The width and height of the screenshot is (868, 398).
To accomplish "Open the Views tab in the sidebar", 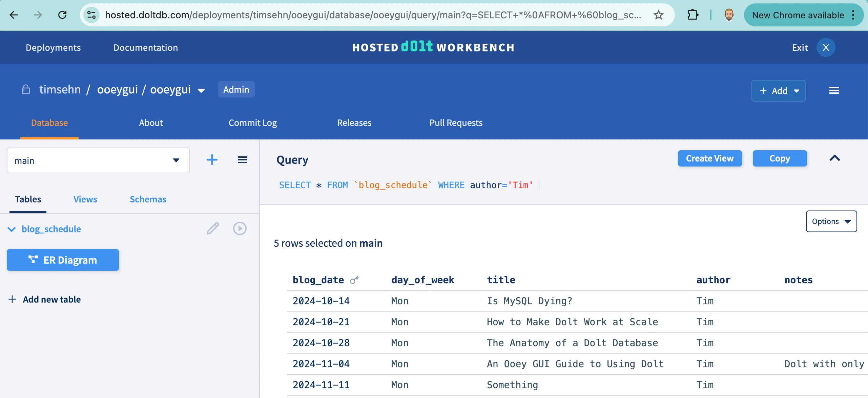I will pyautogui.click(x=85, y=199).
